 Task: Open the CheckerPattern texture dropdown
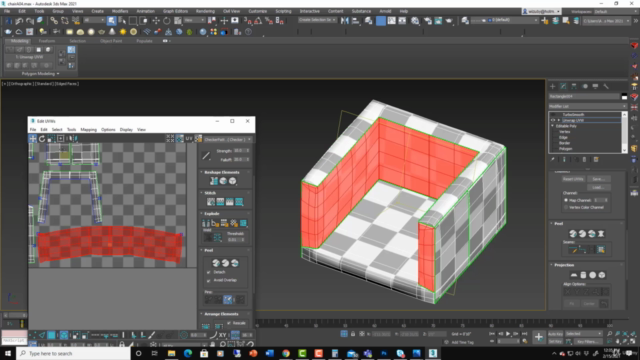pos(228,140)
